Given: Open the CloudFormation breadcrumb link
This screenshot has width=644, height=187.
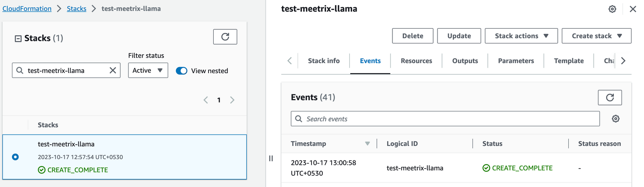Looking at the screenshot, I should pyautogui.click(x=27, y=8).
